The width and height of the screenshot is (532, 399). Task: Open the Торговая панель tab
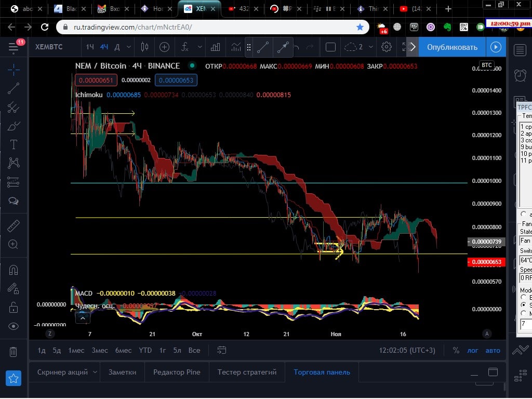pyautogui.click(x=322, y=372)
